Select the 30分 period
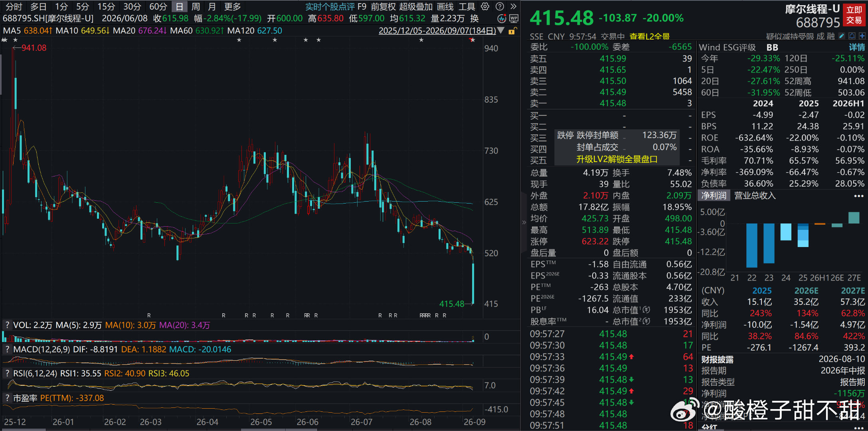The height and width of the screenshot is (431, 868). pos(132,6)
